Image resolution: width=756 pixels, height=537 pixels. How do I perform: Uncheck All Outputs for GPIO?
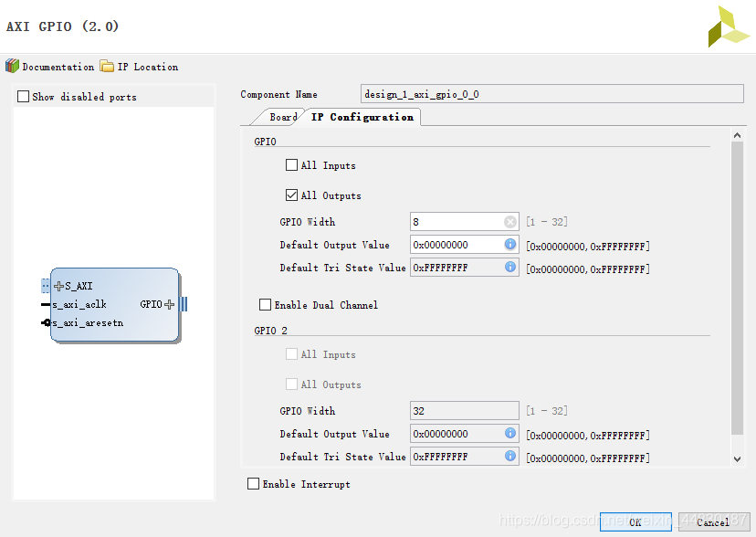click(291, 195)
